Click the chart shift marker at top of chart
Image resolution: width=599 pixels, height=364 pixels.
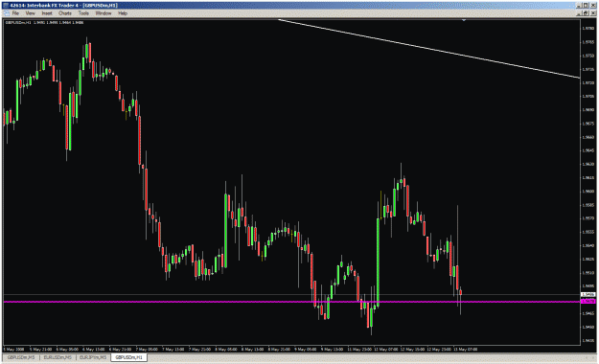[x=464, y=20]
